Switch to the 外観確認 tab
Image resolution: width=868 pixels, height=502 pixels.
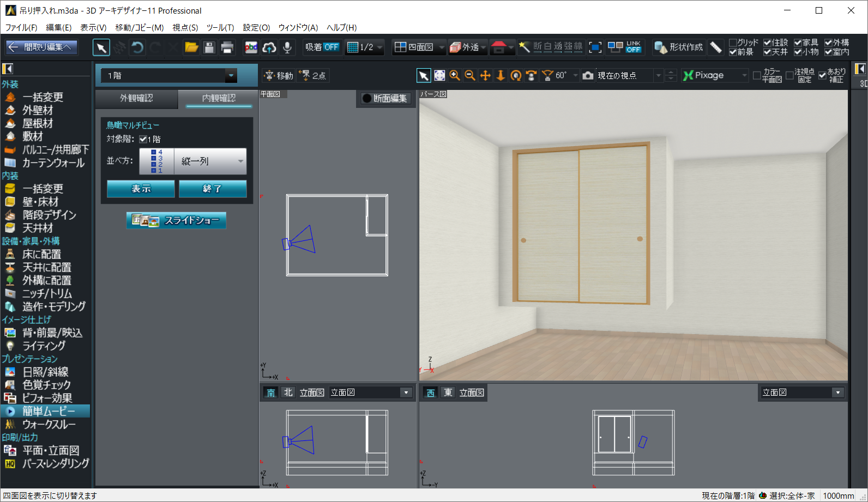pos(136,98)
